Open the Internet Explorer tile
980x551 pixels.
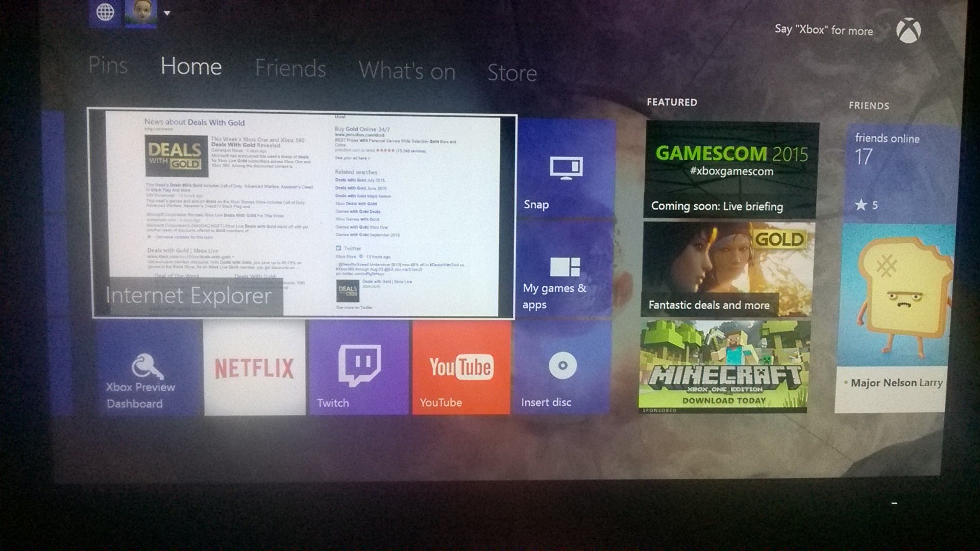[302, 214]
